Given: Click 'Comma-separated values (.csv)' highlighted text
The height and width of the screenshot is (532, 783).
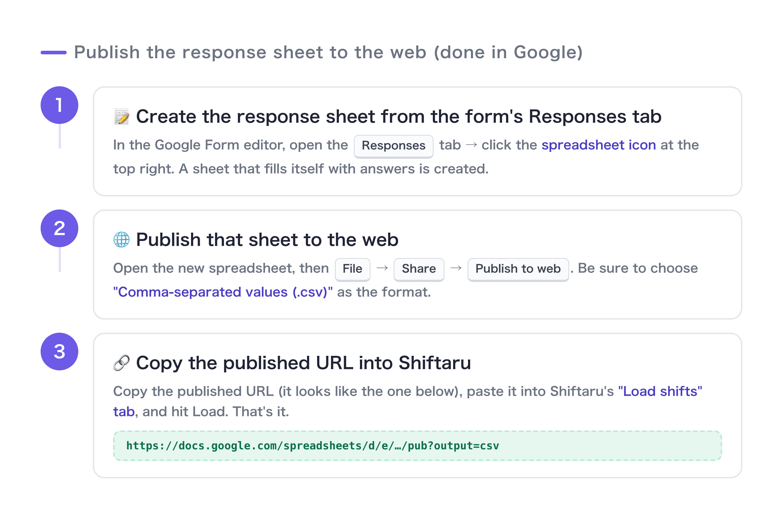Looking at the screenshot, I should pos(223,292).
